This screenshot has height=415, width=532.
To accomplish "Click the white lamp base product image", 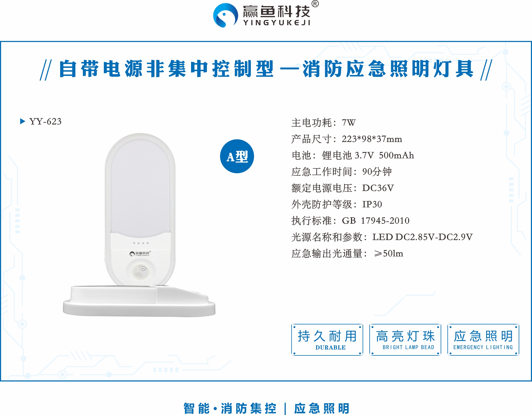I will (139, 301).
